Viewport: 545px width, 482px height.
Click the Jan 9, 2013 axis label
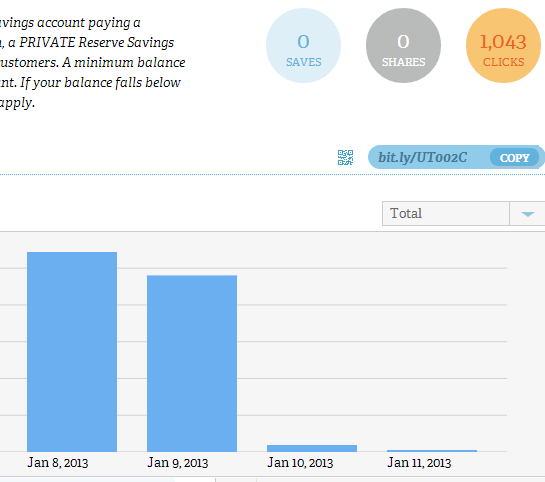point(178,463)
